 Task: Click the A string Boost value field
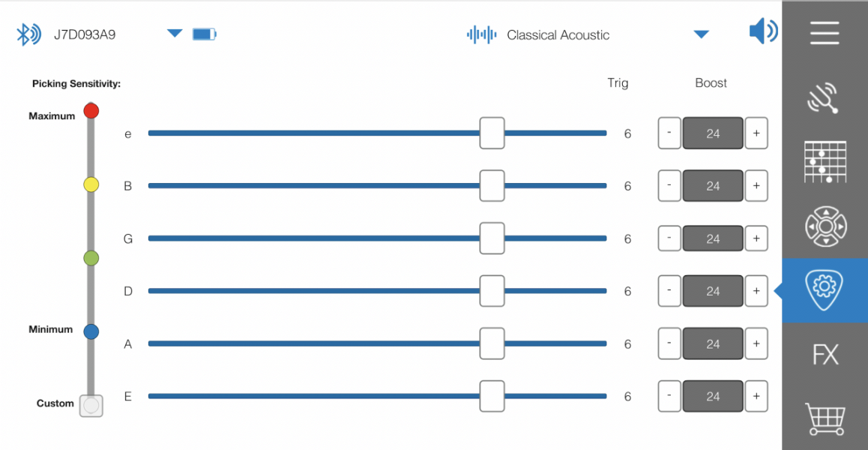click(x=713, y=343)
